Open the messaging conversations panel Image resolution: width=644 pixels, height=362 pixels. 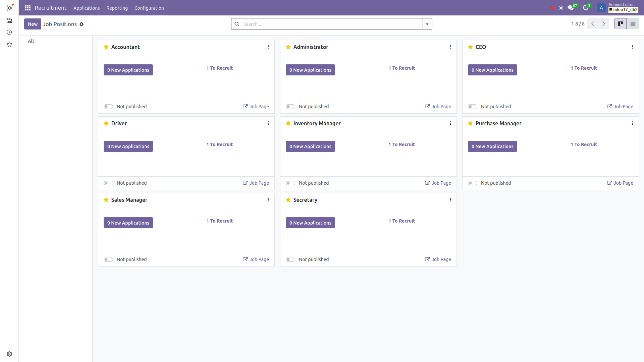(x=571, y=7)
